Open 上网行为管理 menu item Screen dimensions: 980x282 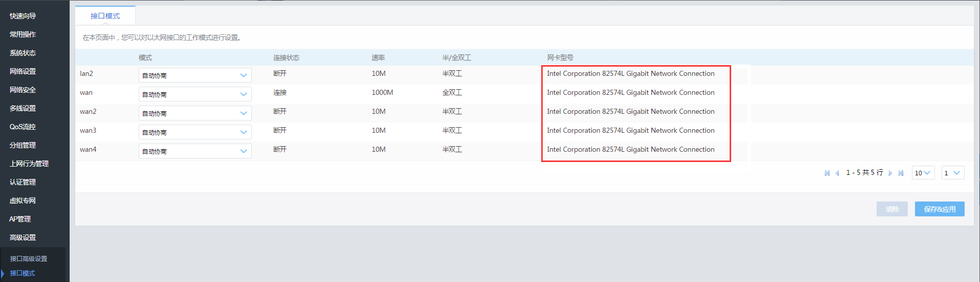click(x=29, y=164)
